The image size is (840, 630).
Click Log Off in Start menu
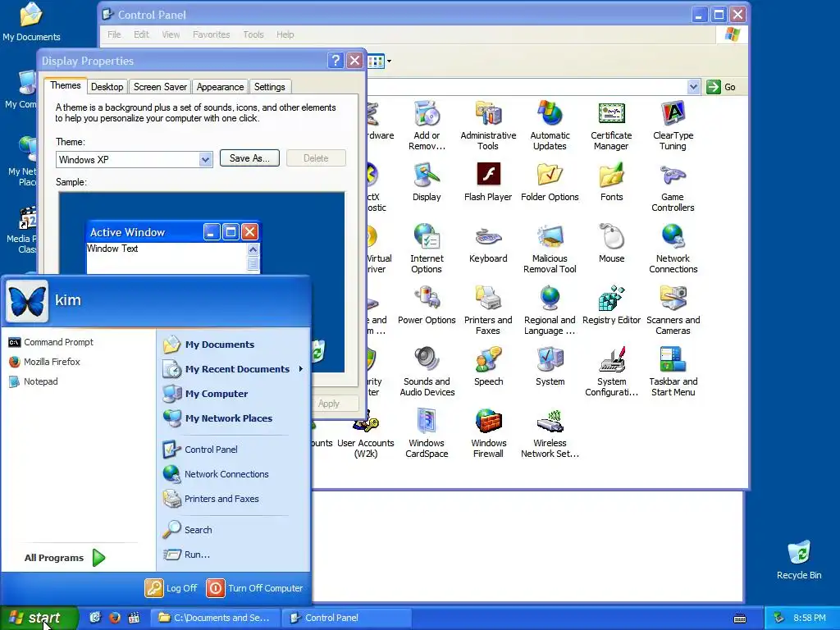(171, 588)
